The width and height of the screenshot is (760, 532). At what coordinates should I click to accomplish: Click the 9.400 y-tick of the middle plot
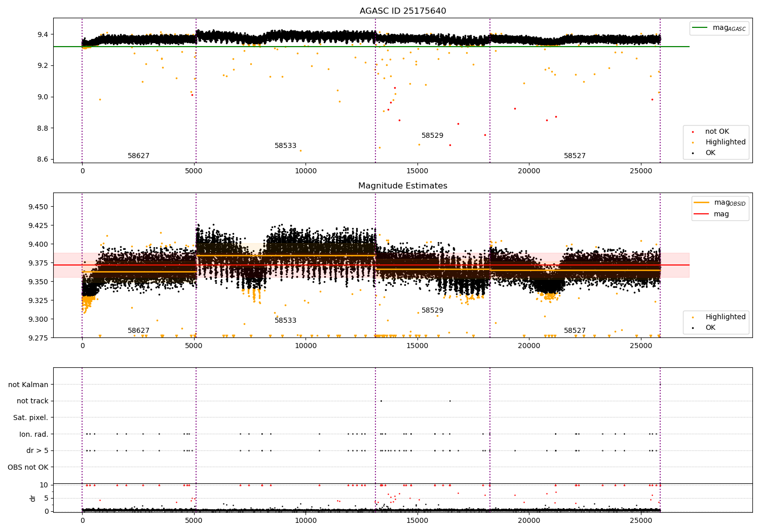click(39, 244)
